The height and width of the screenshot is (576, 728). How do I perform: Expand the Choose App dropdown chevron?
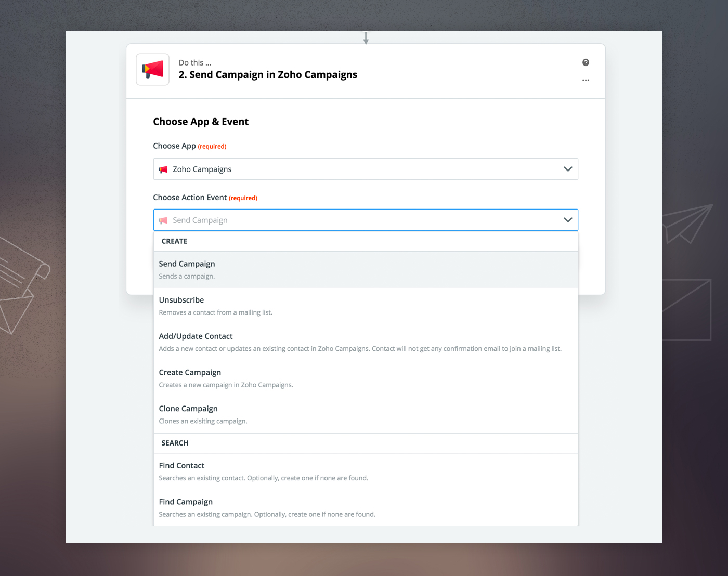[x=567, y=169]
